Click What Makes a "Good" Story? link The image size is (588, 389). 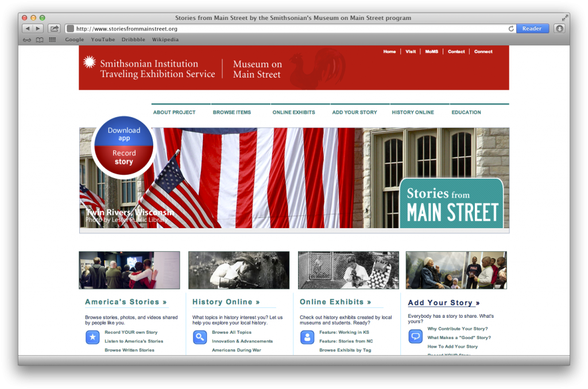[x=459, y=338]
